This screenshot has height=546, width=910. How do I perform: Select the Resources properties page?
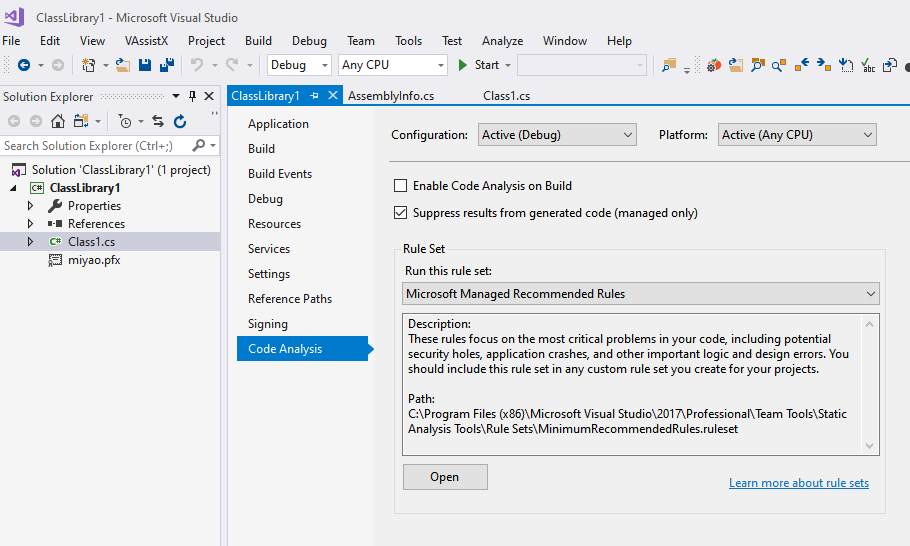click(274, 223)
